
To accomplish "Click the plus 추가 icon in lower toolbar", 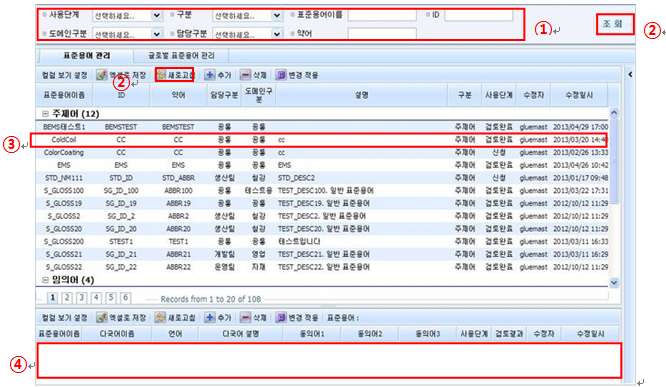I will [x=210, y=317].
